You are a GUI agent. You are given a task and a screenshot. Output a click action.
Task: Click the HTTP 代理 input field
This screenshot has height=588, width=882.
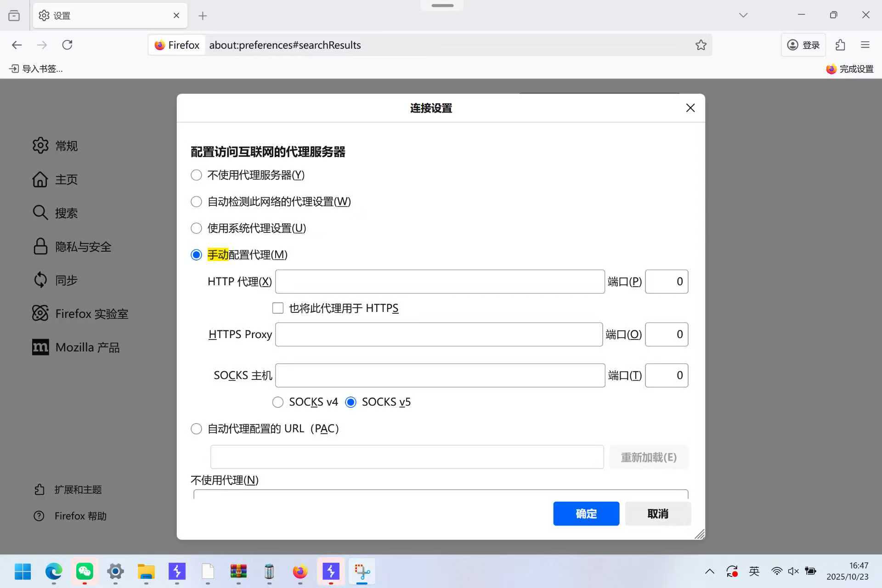(440, 282)
